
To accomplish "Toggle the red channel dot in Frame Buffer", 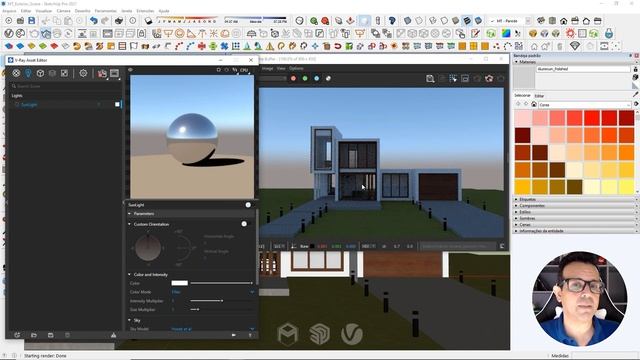I will [293, 78].
